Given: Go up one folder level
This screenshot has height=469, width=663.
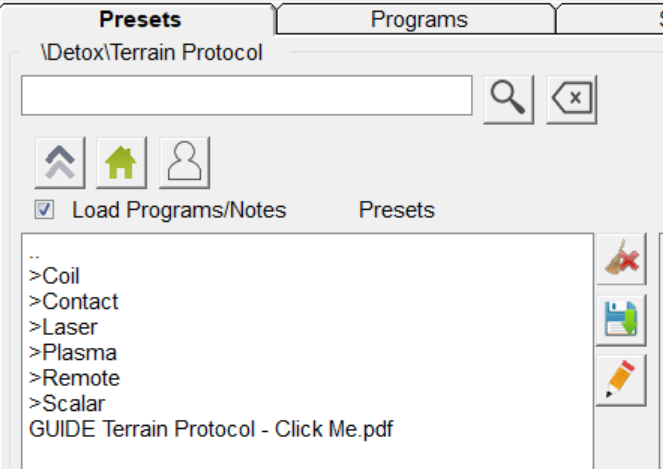Looking at the screenshot, I should point(60,163).
